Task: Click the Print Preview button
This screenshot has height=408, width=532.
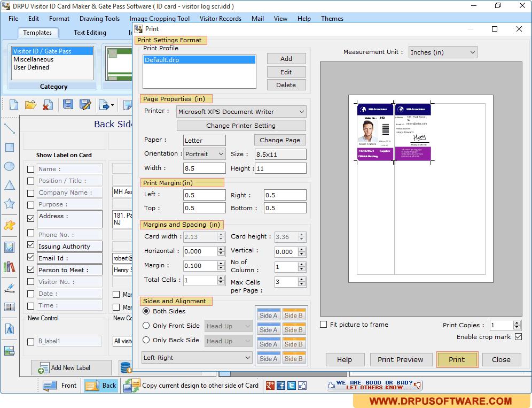Action: (401, 359)
